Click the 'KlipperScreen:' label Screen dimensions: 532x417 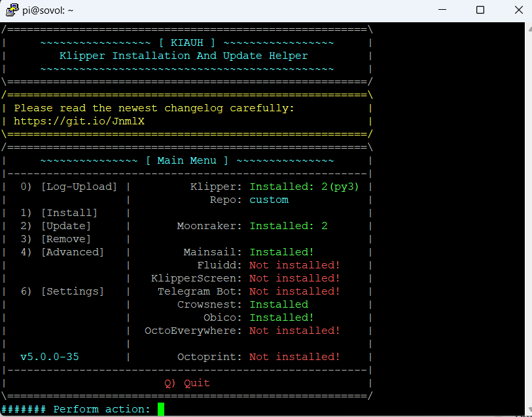196,278
